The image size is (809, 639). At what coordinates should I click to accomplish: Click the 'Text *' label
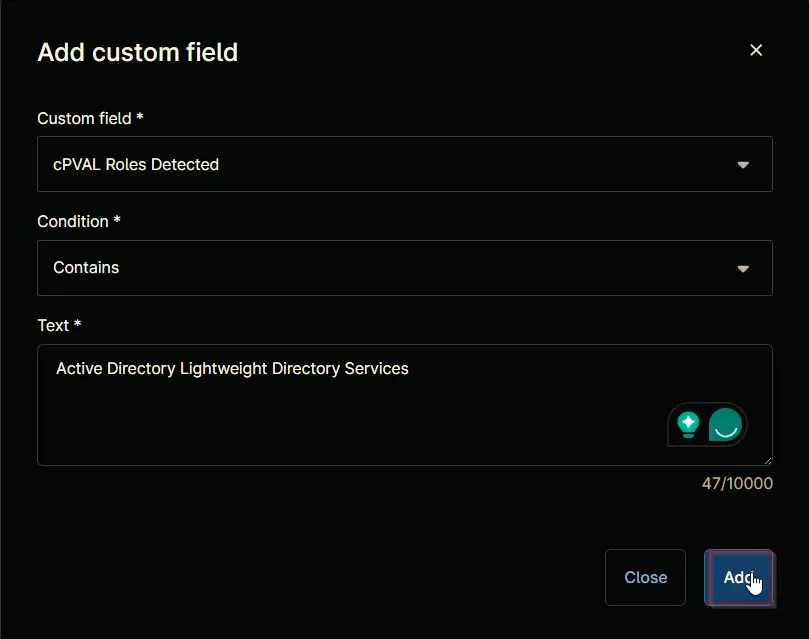click(59, 325)
